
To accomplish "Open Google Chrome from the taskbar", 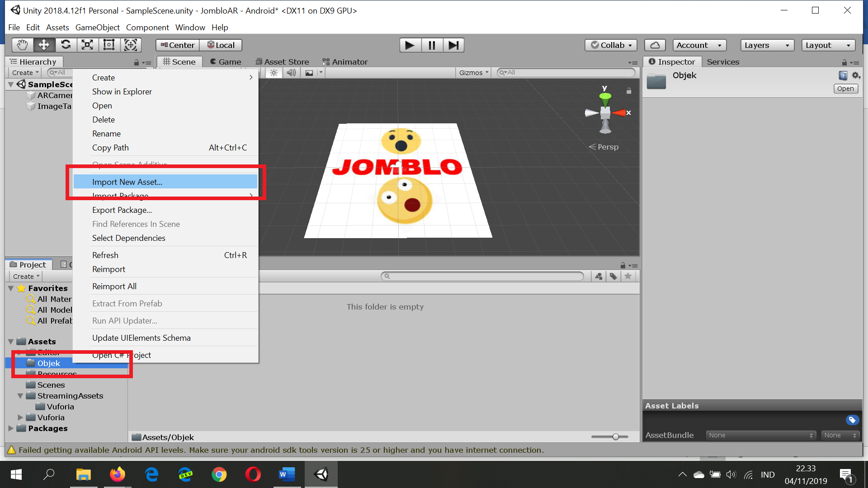I will tap(219, 474).
